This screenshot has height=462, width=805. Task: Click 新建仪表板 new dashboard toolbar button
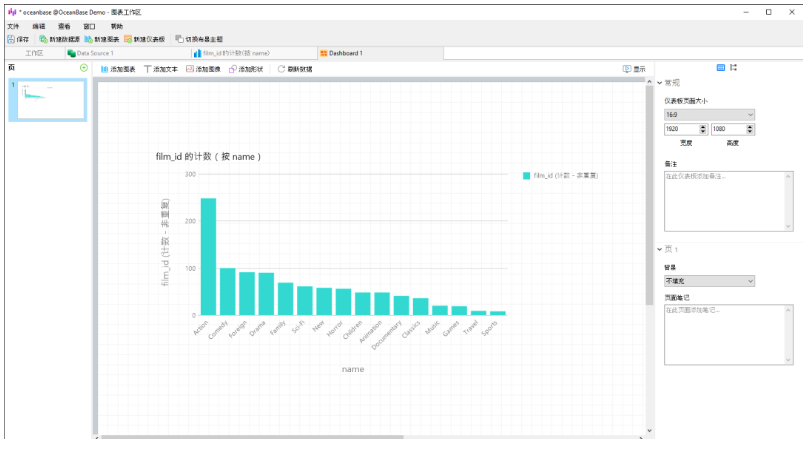tap(144, 39)
